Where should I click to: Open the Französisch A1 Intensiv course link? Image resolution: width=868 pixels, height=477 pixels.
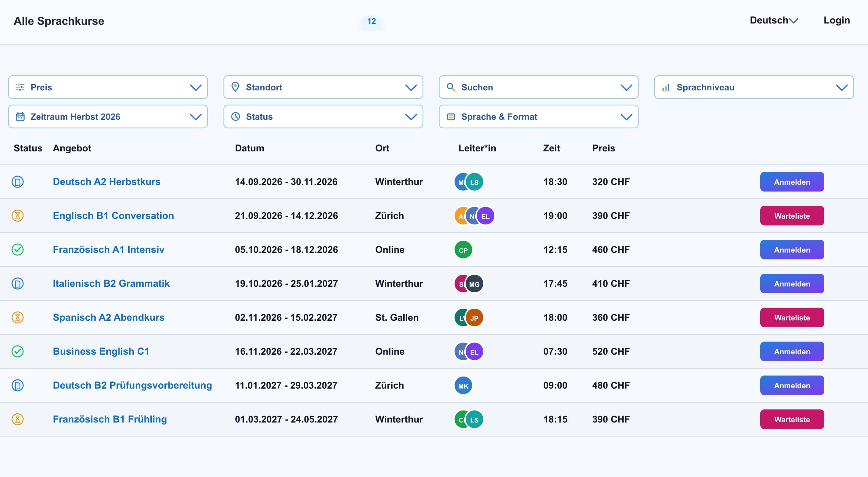(x=108, y=250)
